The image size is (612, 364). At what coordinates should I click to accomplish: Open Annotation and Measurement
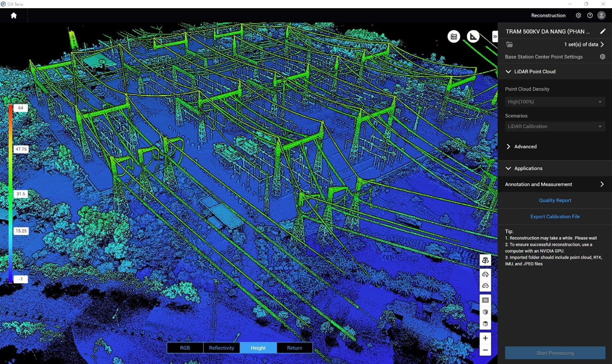click(555, 184)
